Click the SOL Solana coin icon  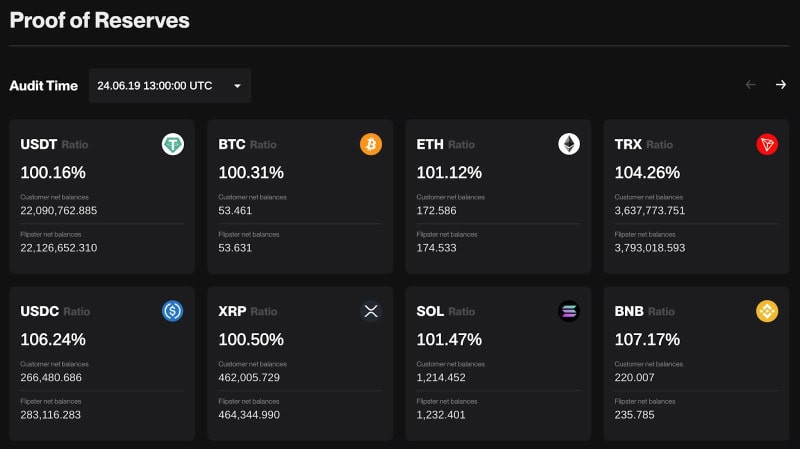(569, 312)
